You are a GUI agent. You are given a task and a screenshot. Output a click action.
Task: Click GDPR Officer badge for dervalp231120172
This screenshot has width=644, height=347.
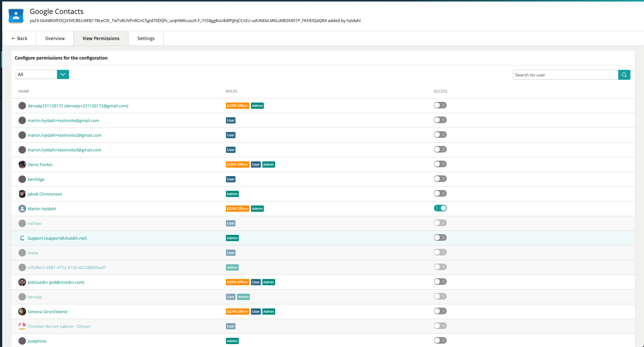237,106
